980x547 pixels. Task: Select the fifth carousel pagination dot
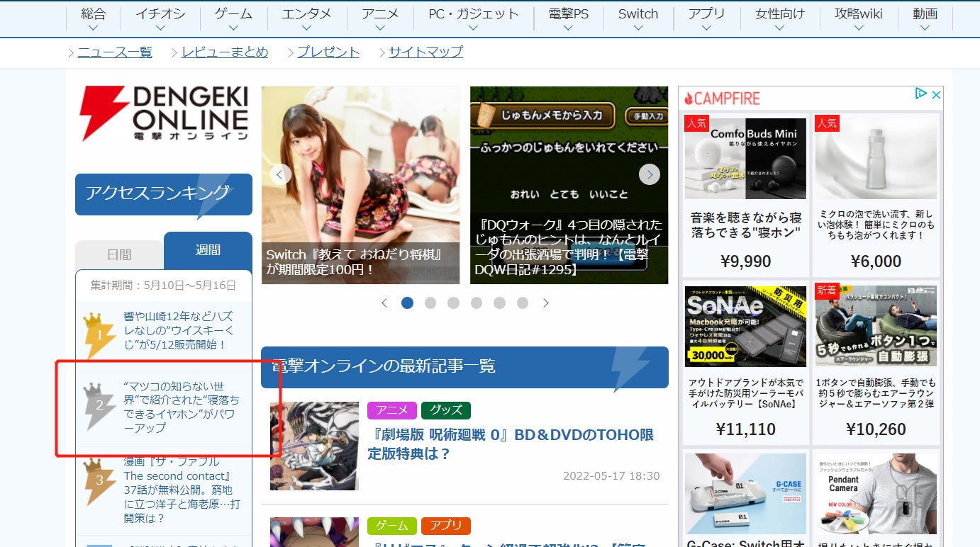coord(499,303)
